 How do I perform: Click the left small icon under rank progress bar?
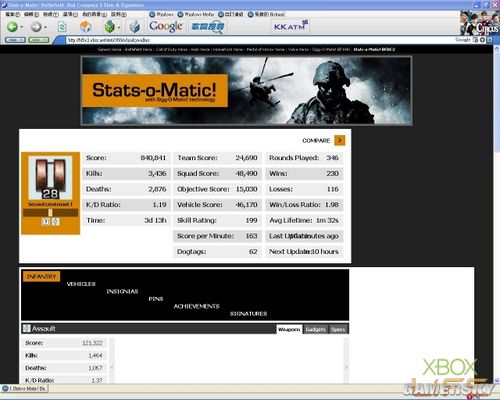(x=46, y=222)
